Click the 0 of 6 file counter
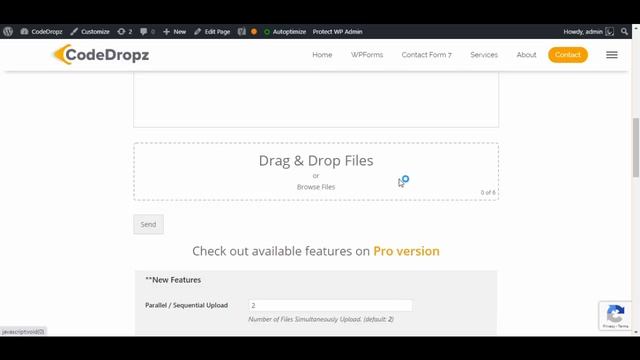 [x=488, y=192]
